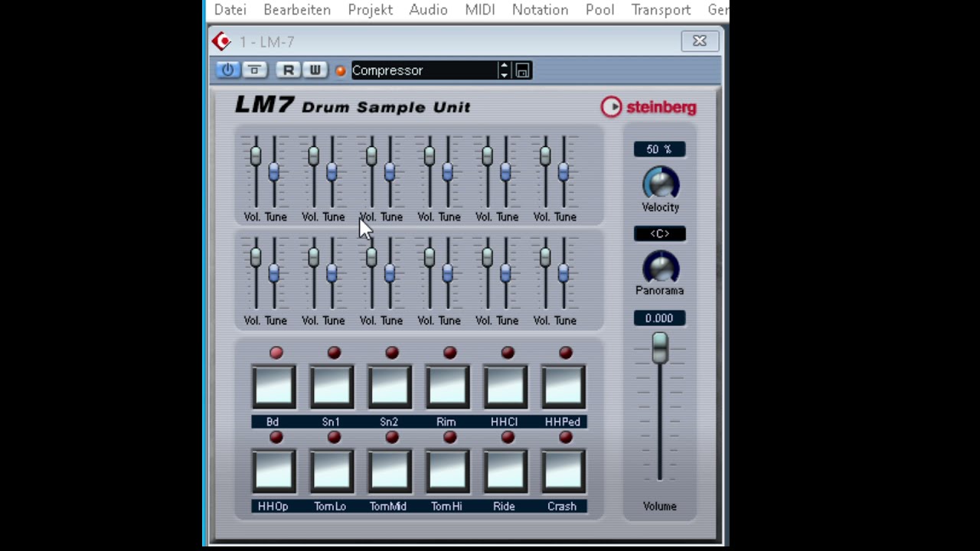The image size is (980, 551).
Task: Open the Transport menu
Action: point(661,10)
